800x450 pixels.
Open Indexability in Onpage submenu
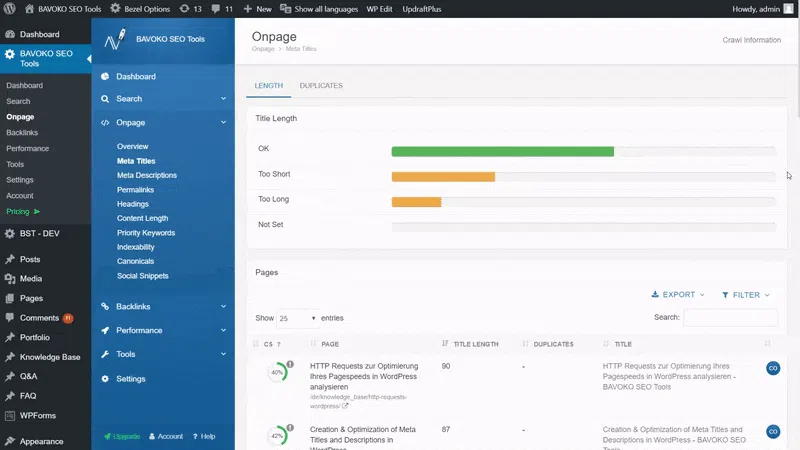(x=135, y=247)
